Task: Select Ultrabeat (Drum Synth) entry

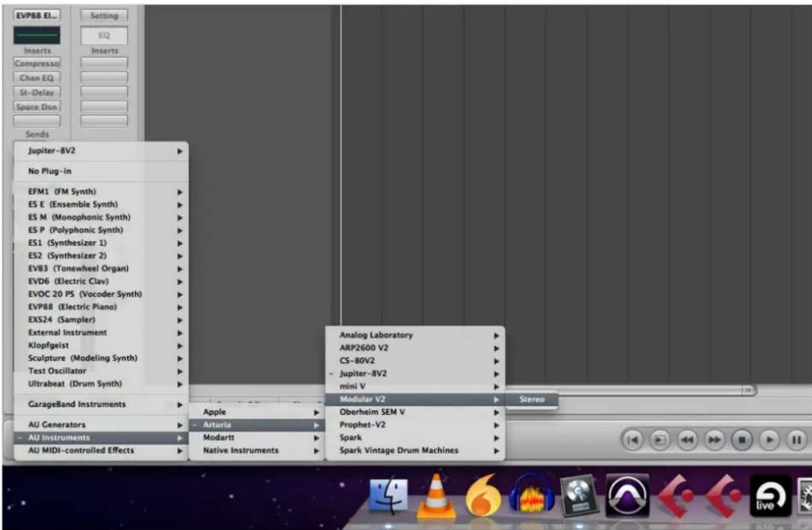Action: (x=101, y=383)
